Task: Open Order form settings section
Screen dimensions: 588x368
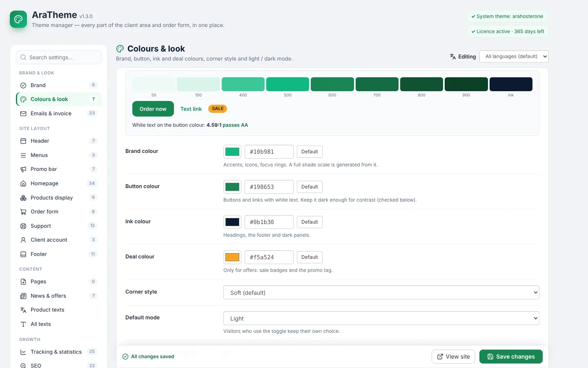Action: coord(59,212)
